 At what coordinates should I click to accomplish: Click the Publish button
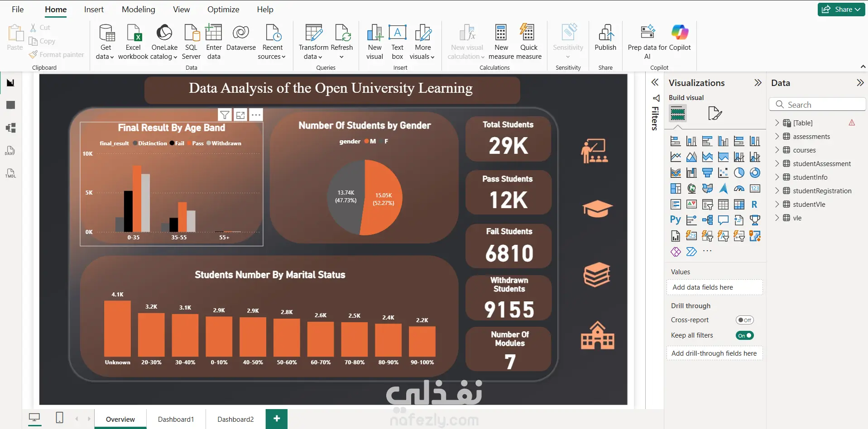pos(605,38)
